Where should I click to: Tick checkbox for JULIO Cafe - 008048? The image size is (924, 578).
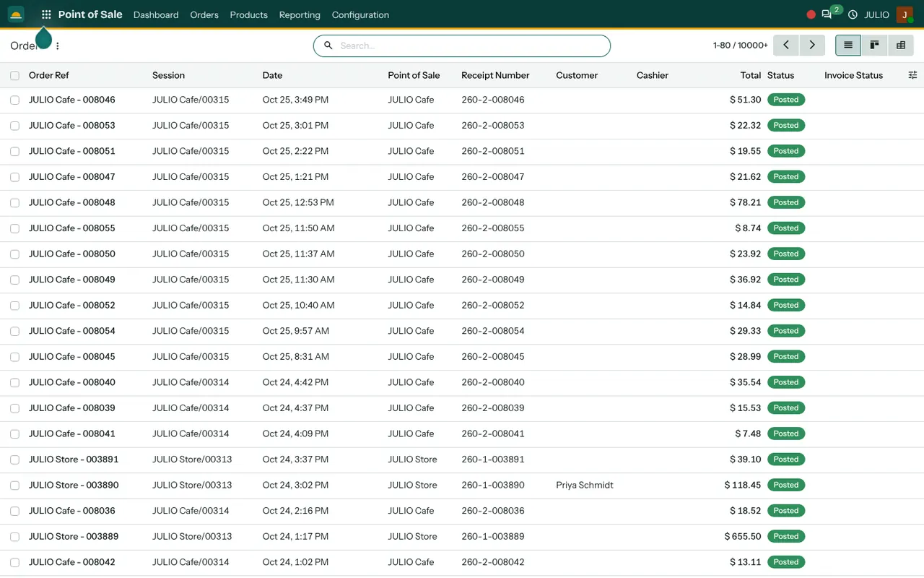pos(14,203)
